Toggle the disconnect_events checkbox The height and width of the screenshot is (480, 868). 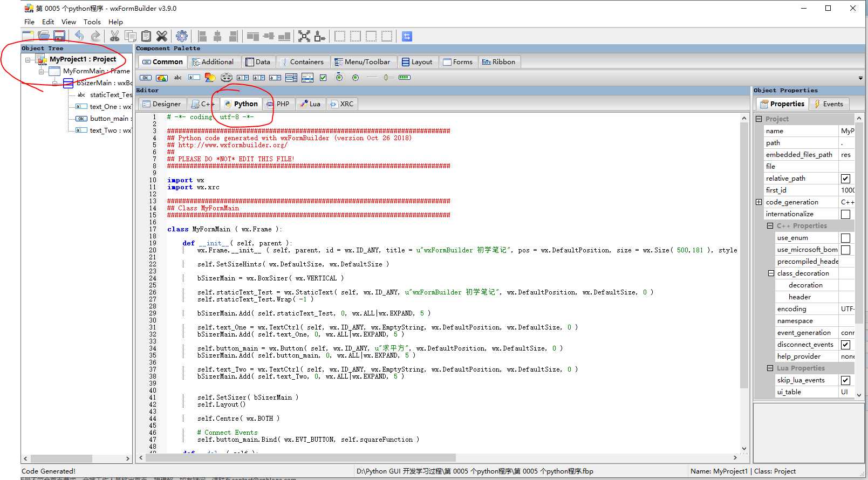845,345
